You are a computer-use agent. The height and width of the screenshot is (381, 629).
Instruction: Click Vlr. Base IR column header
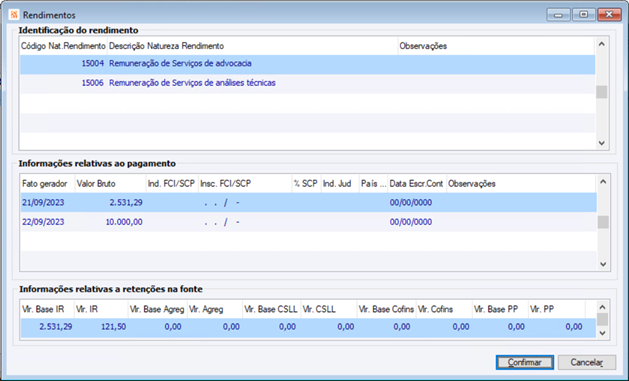coord(47,309)
